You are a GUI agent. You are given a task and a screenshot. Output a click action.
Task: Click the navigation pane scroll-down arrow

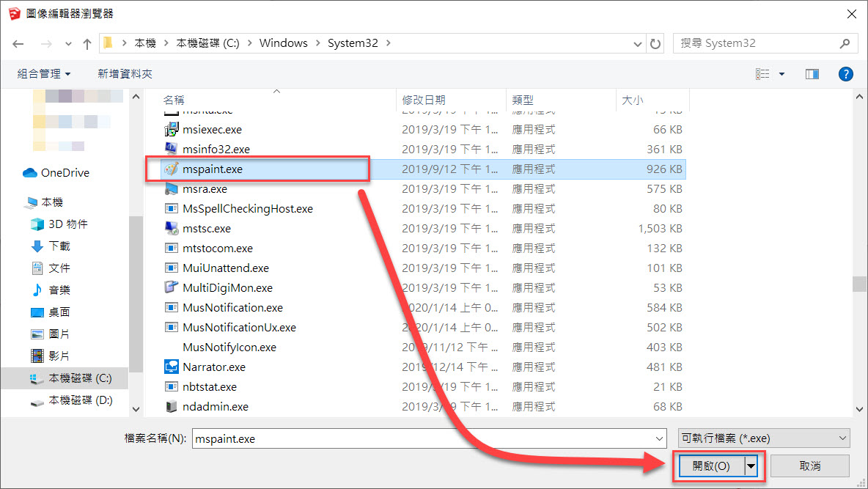coord(136,409)
